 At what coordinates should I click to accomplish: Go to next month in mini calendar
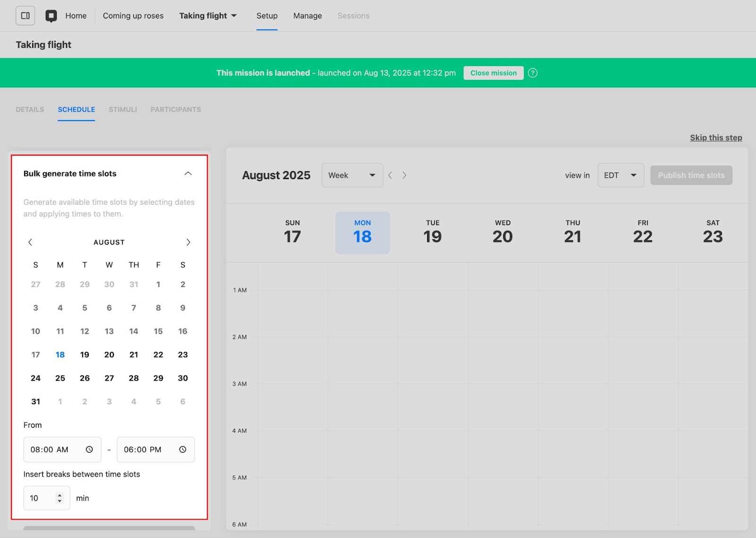[188, 242]
